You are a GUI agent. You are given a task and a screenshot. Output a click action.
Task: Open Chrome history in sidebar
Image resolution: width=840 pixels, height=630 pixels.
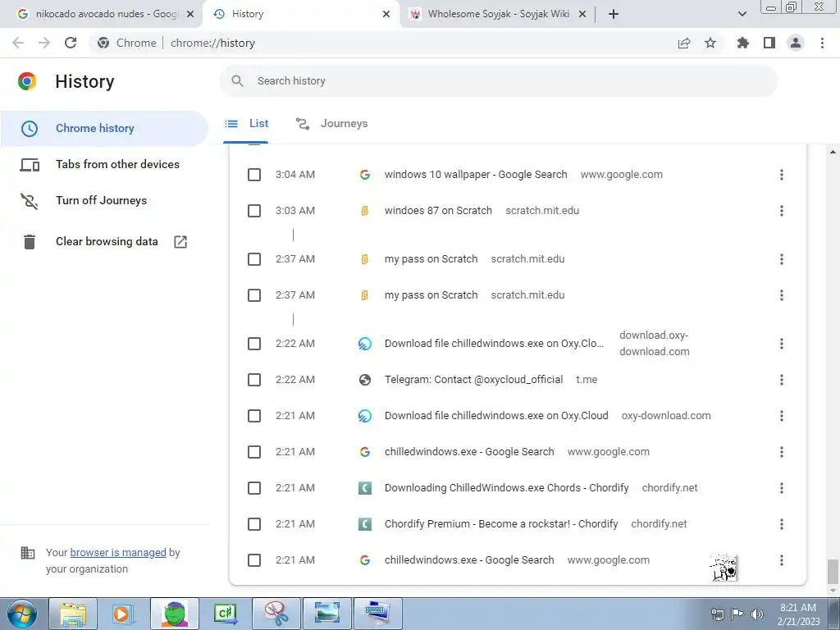click(x=104, y=129)
